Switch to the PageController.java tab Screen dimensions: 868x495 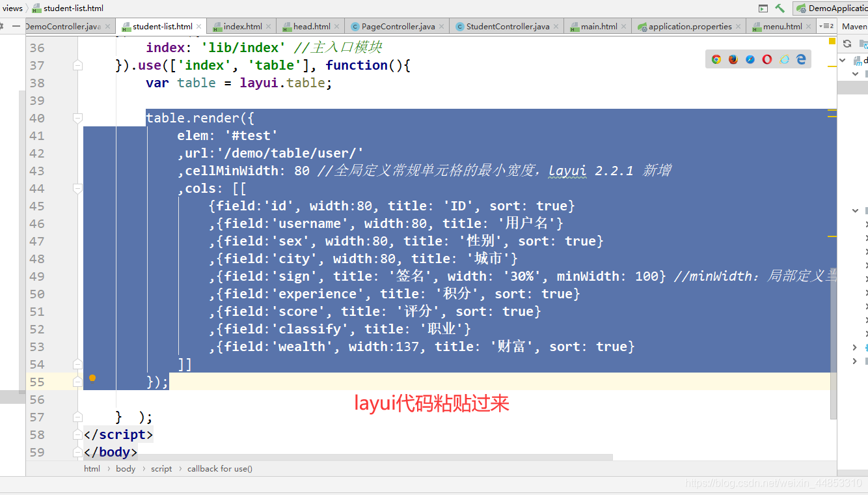pos(398,27)
